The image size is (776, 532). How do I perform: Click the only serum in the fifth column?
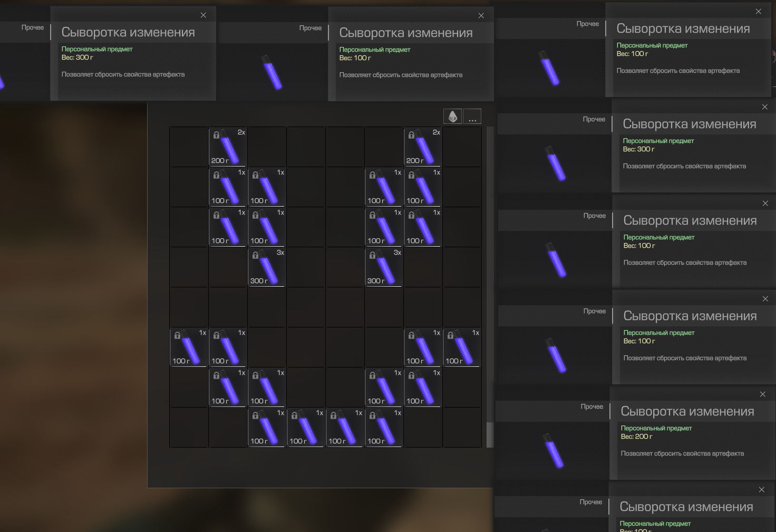coord(345,427)
